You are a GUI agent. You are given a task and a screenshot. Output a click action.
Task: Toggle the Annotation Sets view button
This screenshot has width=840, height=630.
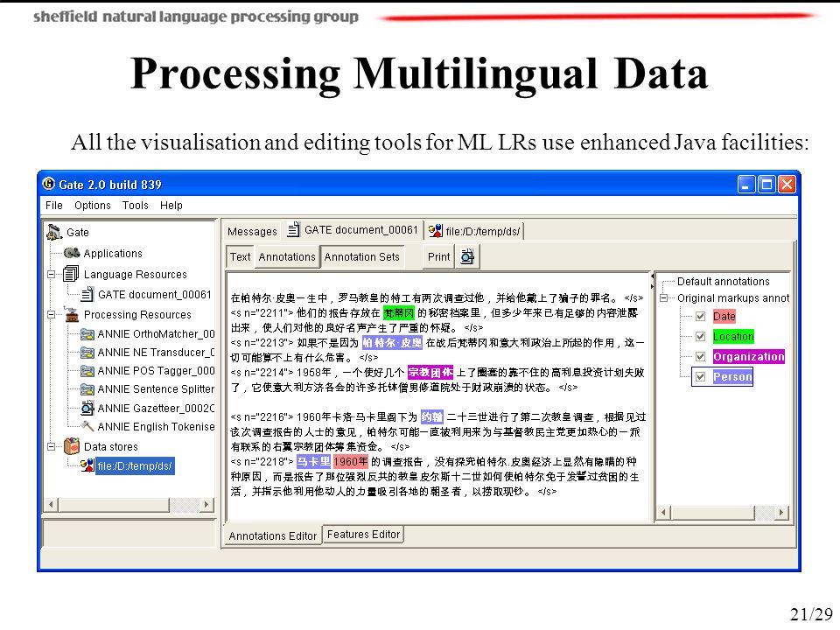pyautogui.click(x=362, y=256)
